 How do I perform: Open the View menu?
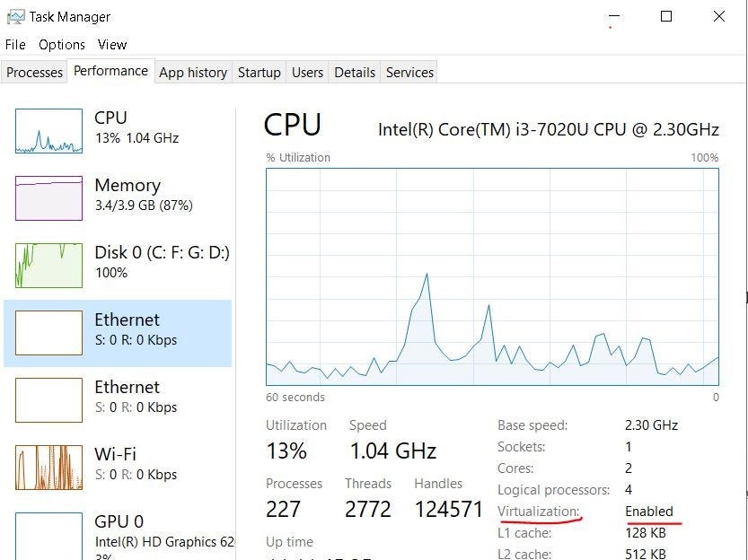point(111,44)
